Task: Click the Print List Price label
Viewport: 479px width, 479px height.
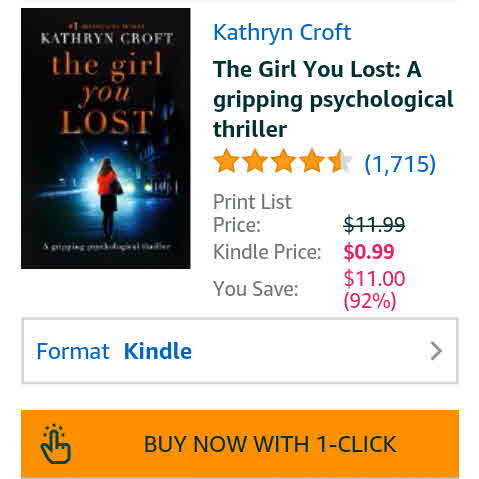Action: [252, 213]
